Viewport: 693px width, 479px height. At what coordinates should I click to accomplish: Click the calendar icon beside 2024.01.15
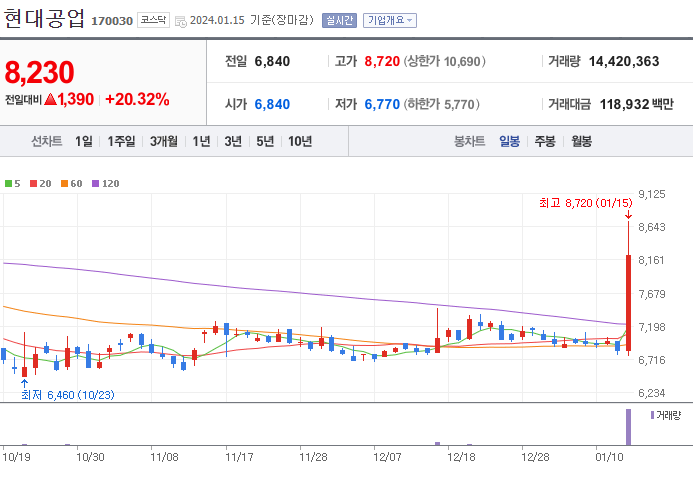tap(180, 21)
